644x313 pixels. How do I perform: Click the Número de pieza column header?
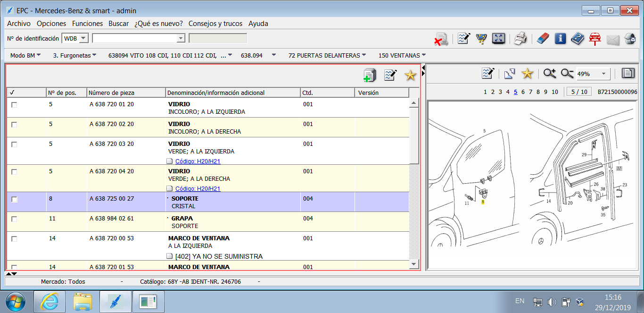tap(126, 93)
